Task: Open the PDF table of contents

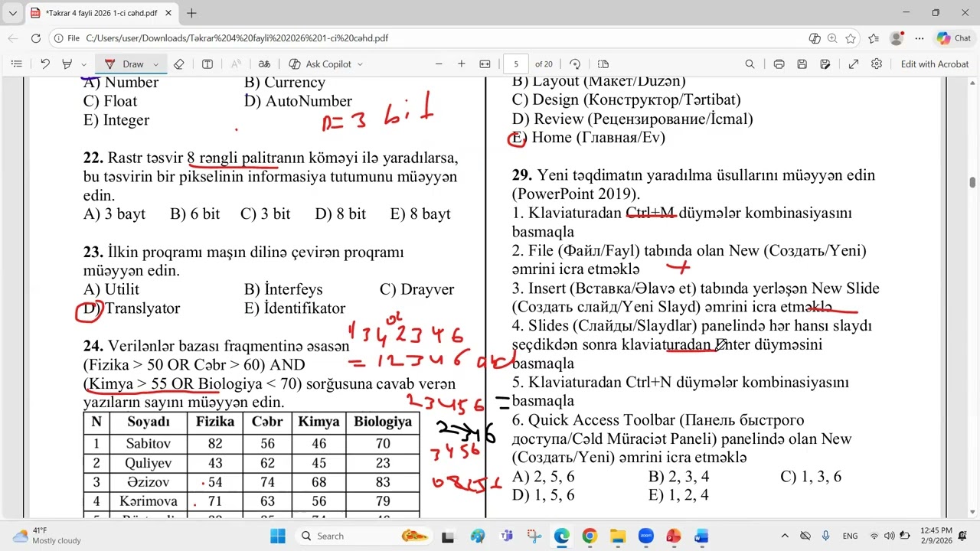Action: coord(17,64)
